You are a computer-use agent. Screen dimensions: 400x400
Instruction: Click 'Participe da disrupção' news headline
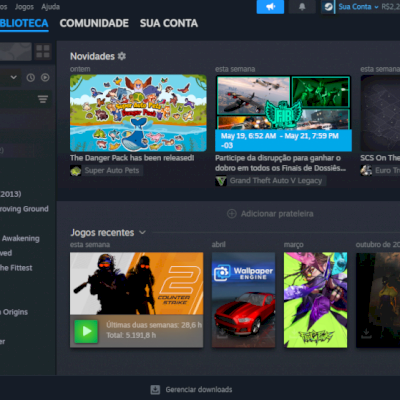tap(280, 163)
